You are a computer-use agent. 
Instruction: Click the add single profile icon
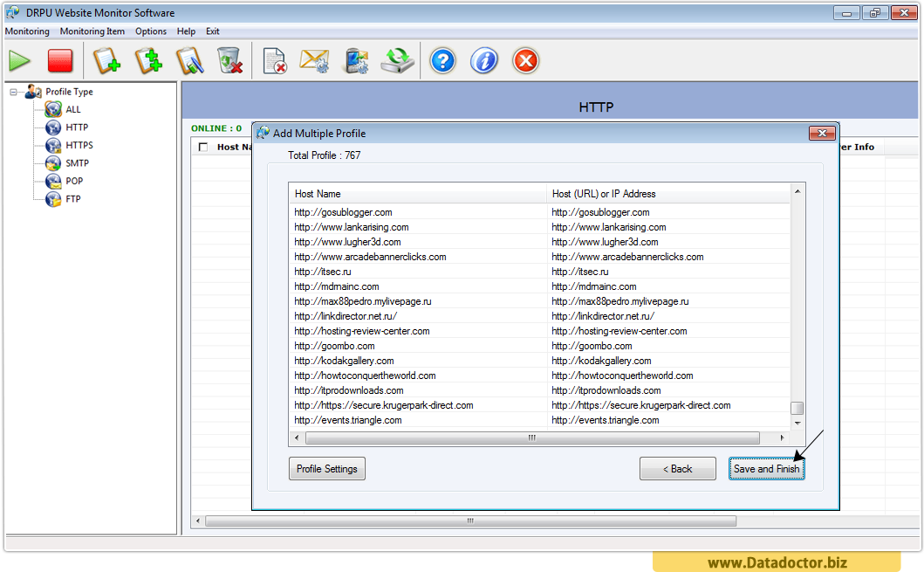coord(106,61)
